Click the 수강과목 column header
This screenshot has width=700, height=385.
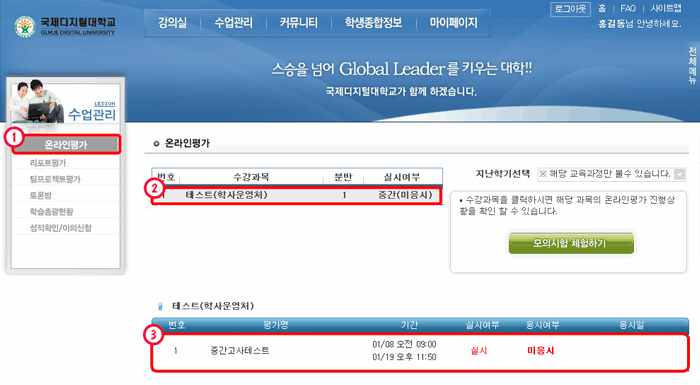click(251, 177)
